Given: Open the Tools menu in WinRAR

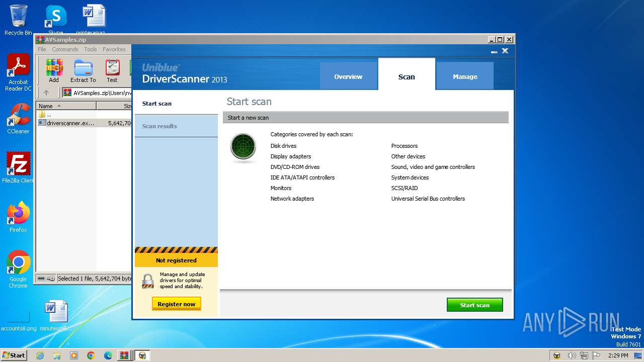Looking at the screenshot, I should pyautogui.click(x=91, y=49).
